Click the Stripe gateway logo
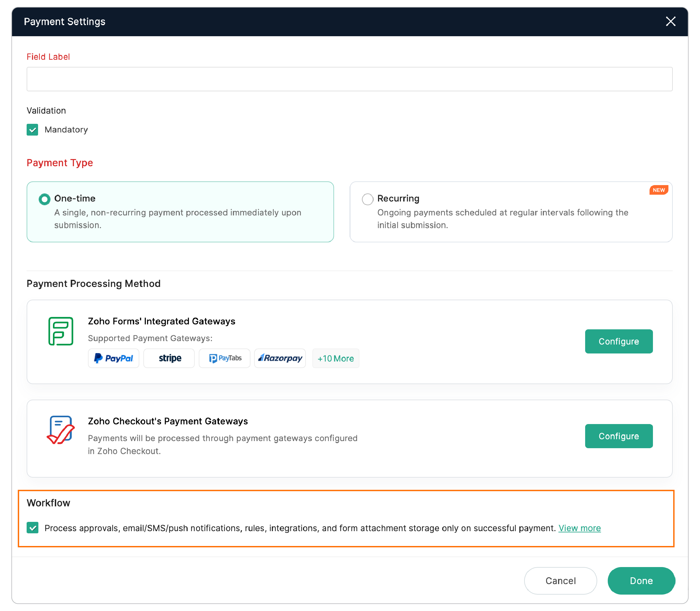700x611 pixels. coord(169,358)
